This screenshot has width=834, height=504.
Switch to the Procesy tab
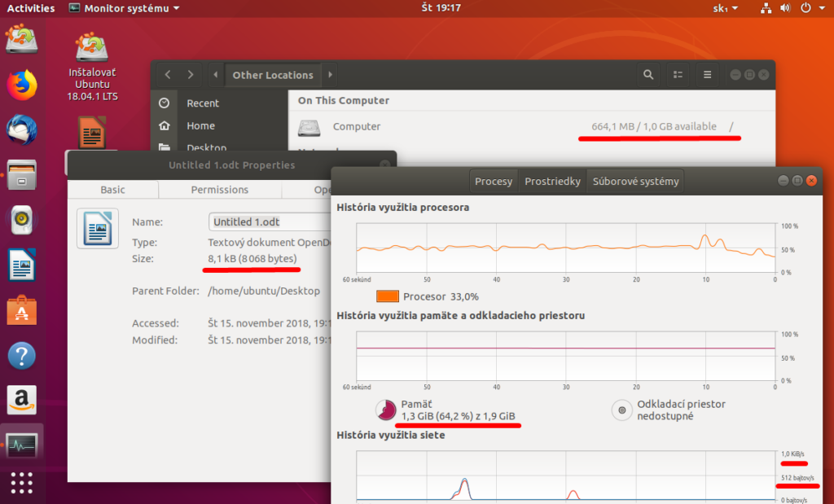494,181
